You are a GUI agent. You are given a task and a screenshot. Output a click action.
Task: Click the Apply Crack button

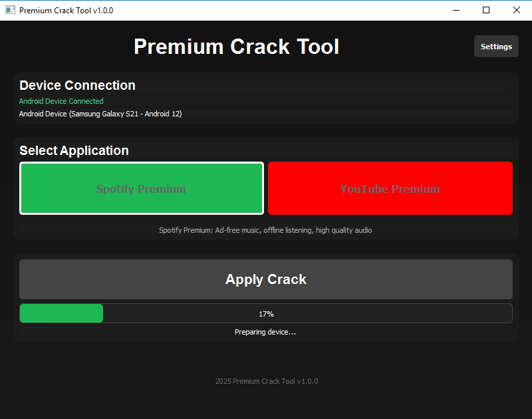pos(265,279)
